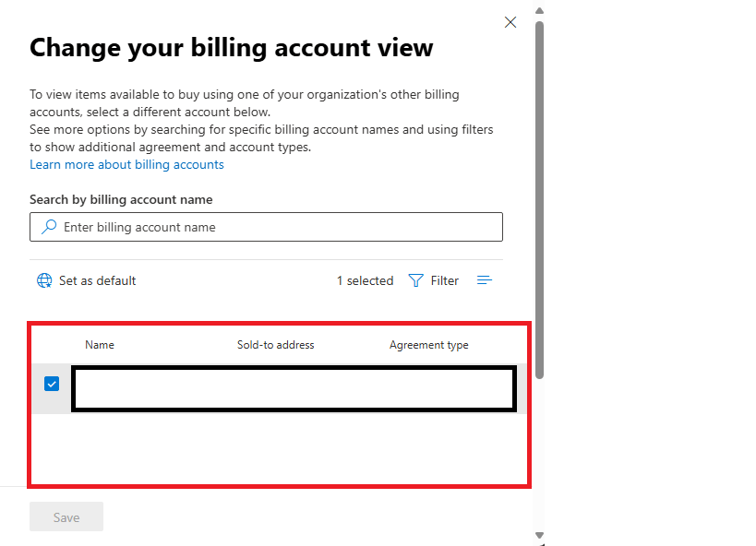The image size is (756, 546).
Task: Click the Save button
Action: (66, 516)
